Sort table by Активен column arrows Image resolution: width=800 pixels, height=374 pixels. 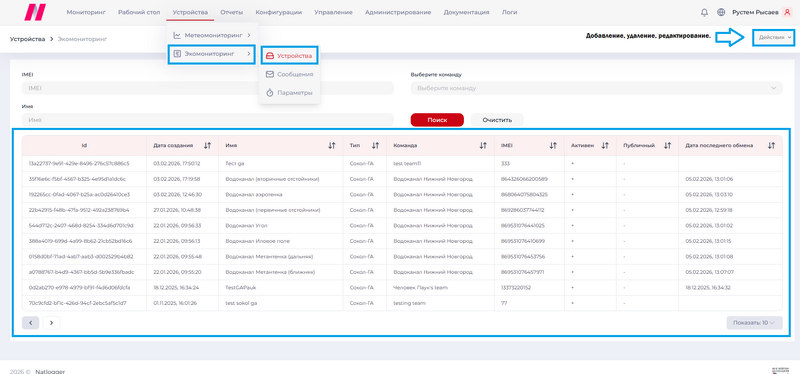pyautogui.click(x=605, y=145)
